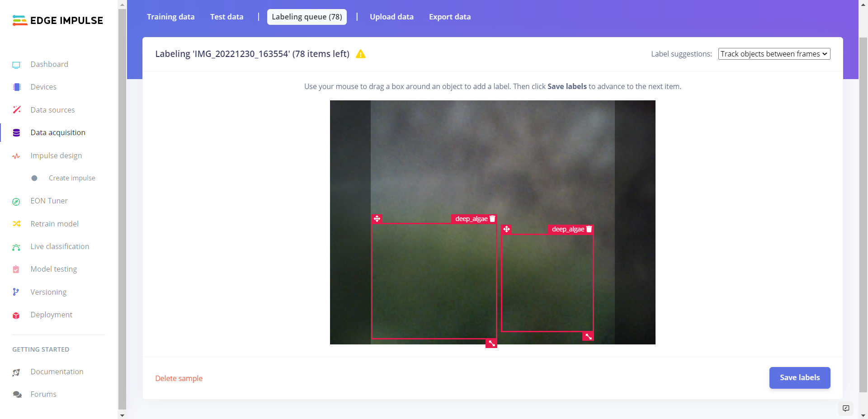The image size is (868, 419).
Task: Click the Documentation rocket icon
Action: pyautogui.click(x=16, y=372)
